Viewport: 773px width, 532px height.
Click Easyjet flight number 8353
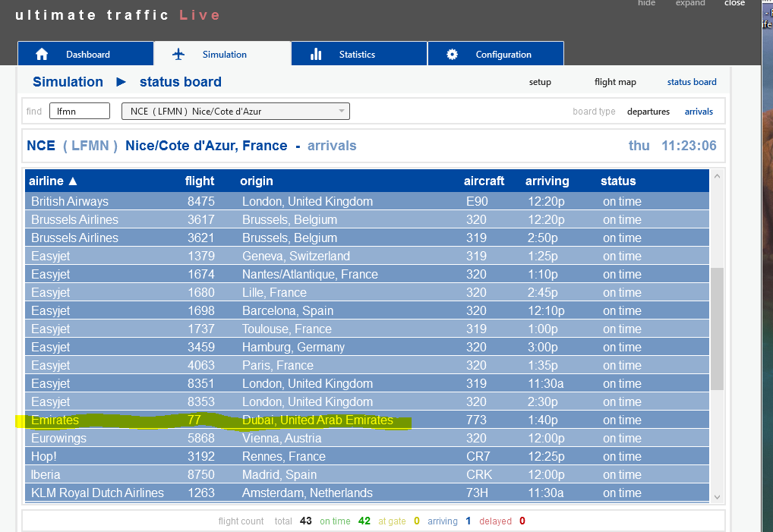(200, 402)
